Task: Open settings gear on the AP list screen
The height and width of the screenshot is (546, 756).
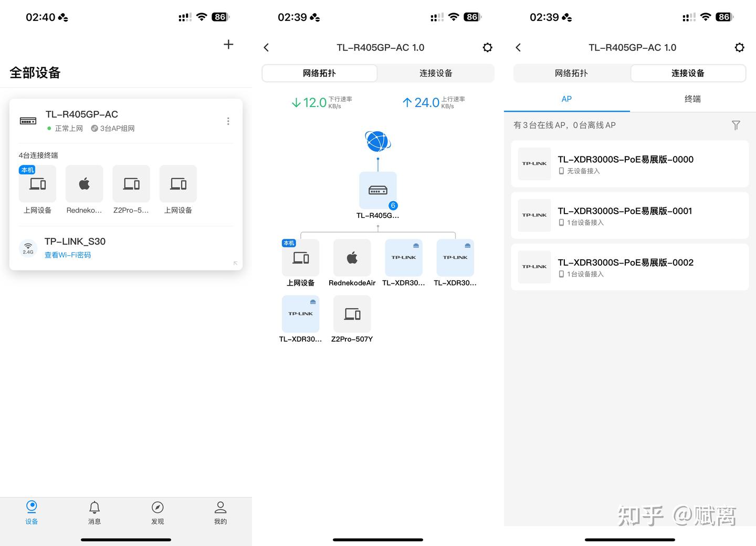Action: (740, 48)
